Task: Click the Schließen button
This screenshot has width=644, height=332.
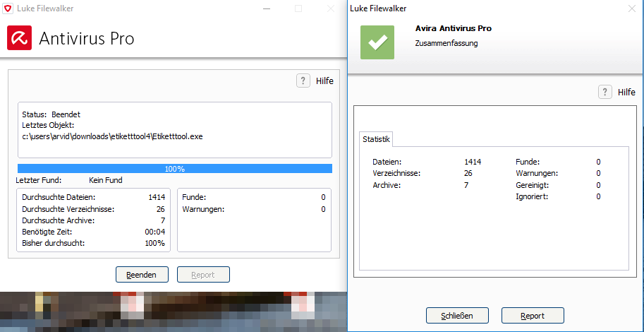Action: 456,316
